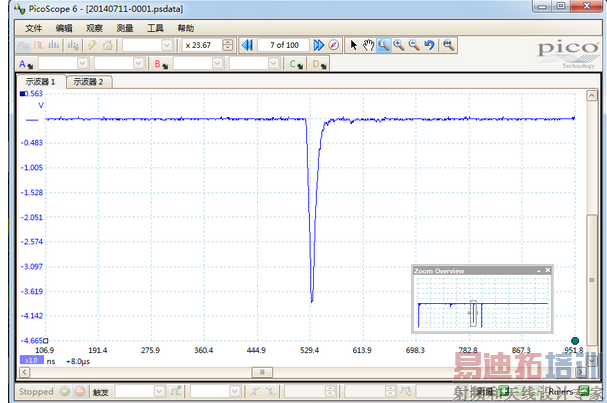Screen dimensions: 607x403
Task: Select the normal arrow pointer tool
Action: [x=353, y=45]
